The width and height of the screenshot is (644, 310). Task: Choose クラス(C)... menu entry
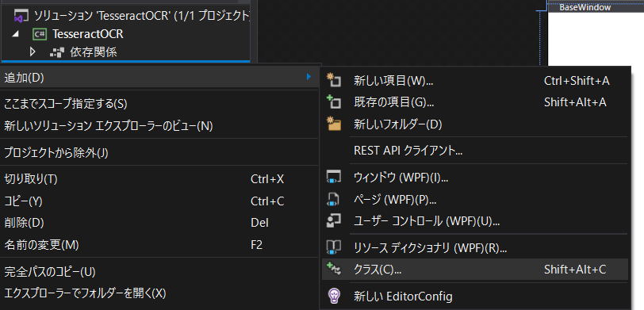[475, 270]
